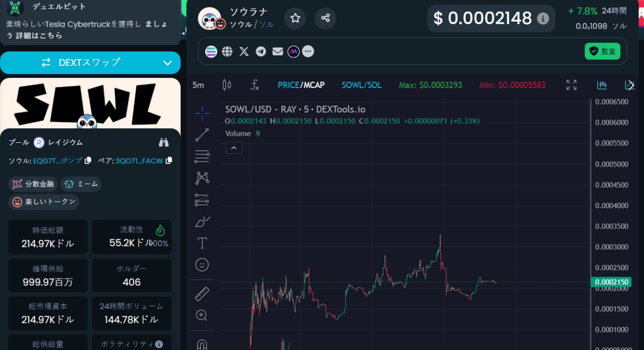This screenshot has height=350, width=644.
Task: Click the current price label 0.0002150 on axis
Action: click(x=612, y=282)
